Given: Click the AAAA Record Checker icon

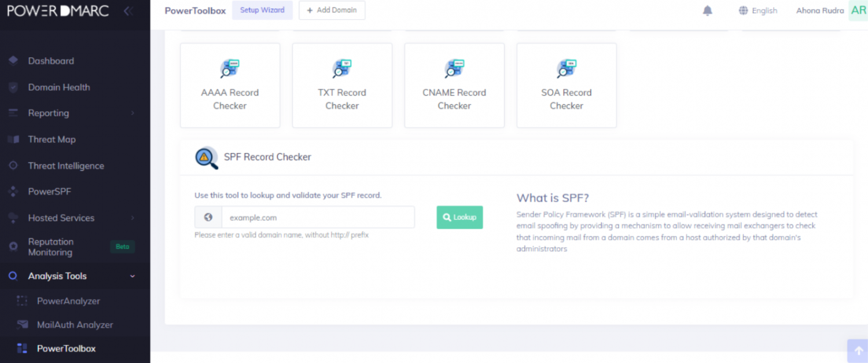Looking at the screenshot, I should 230,68.
